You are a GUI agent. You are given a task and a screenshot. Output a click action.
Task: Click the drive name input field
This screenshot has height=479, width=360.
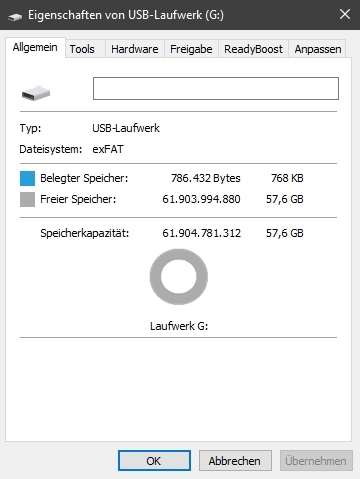(x=216, y=88)
